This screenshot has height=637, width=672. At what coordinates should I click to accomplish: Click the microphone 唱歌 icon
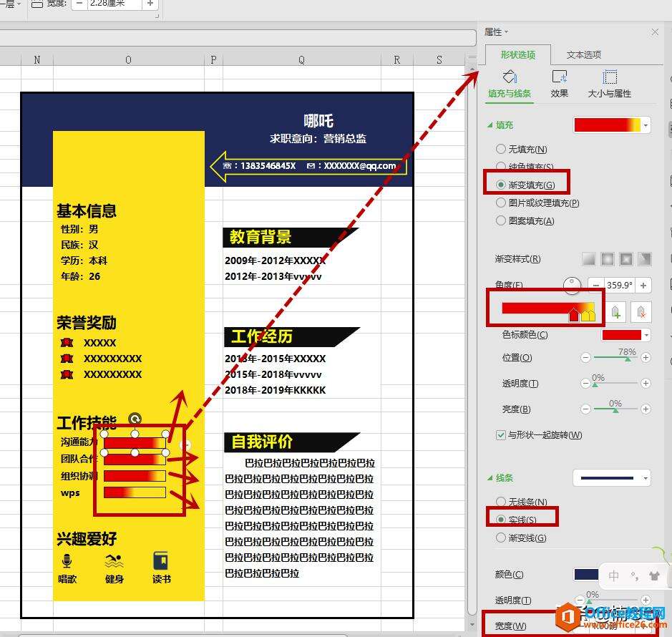(67, 560)
